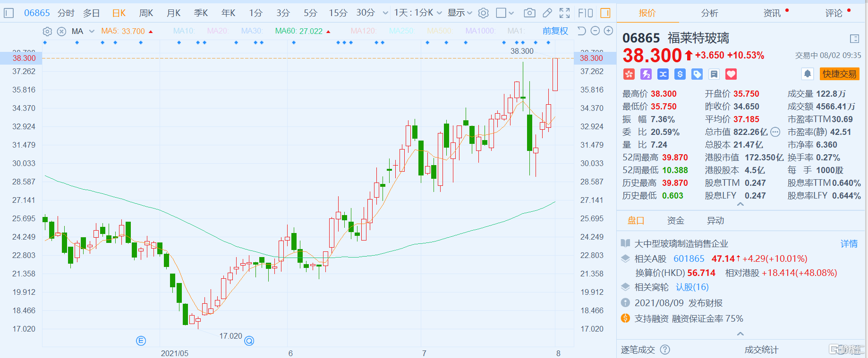
Task: Toggle the MA250 moving average line
Action: pyautogui.click(x=402, y=31)
